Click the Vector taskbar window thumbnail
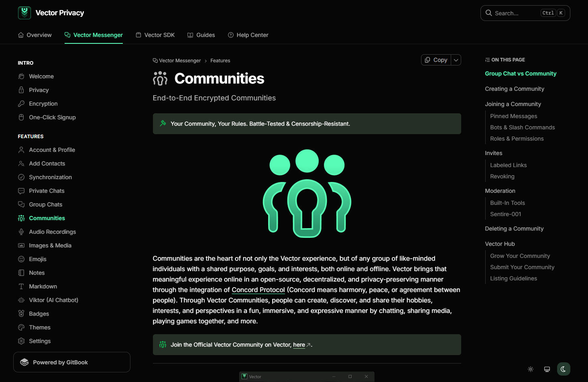The image size is (588, 382). pyautogui.click(x=307, y=377)
